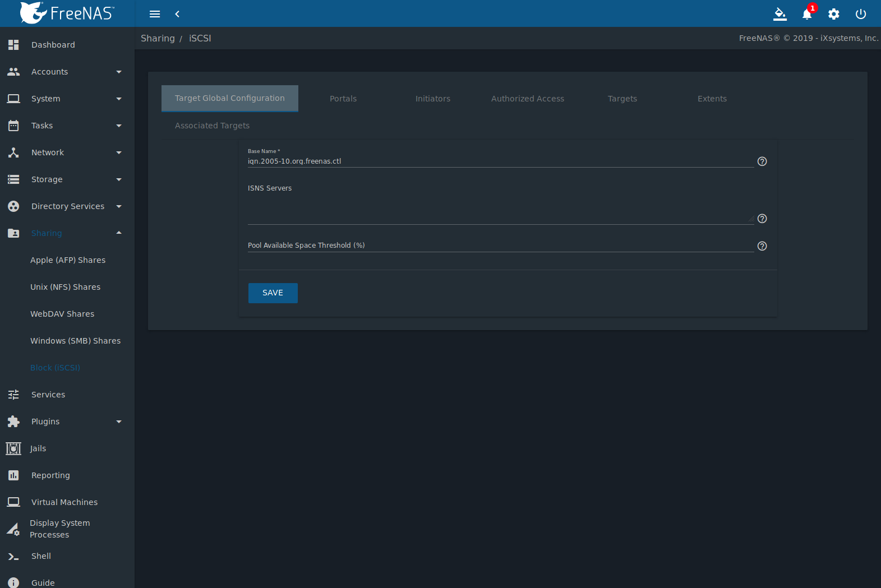The width and height of the screenshot is (881, 588).
Task: Switch to the Portals tab
Action: click(x=343, y=99)
